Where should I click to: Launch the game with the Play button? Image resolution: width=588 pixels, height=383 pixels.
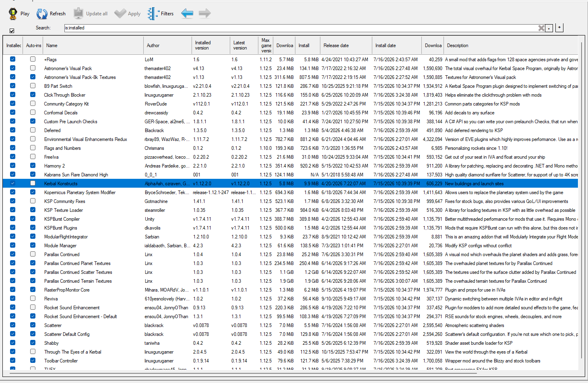click(19, 14)
